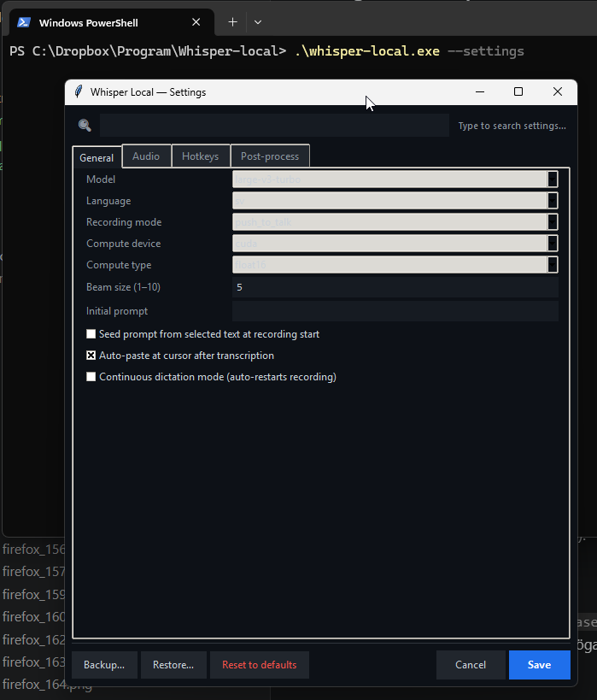Select firefox_156 file in background list
597x700 pixels.
[x=34, y=549]
